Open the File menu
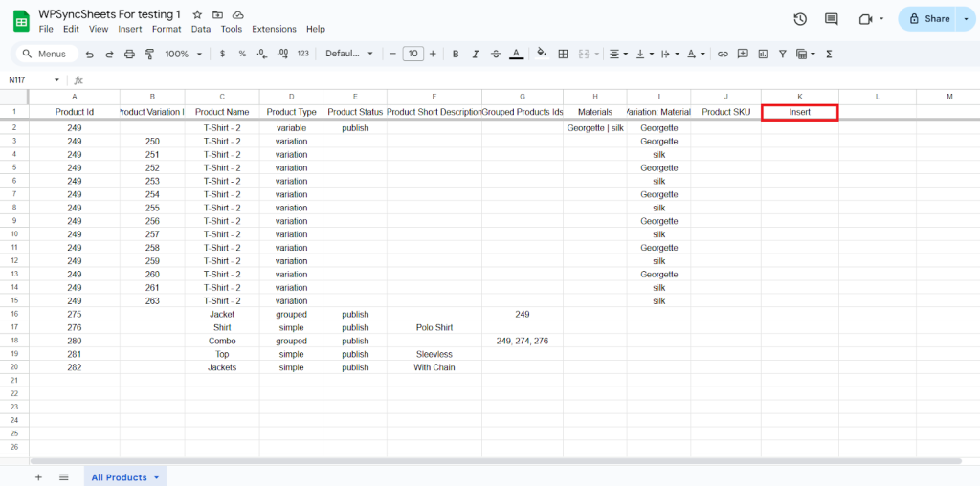980x486 pixels. tap(46, 29)
